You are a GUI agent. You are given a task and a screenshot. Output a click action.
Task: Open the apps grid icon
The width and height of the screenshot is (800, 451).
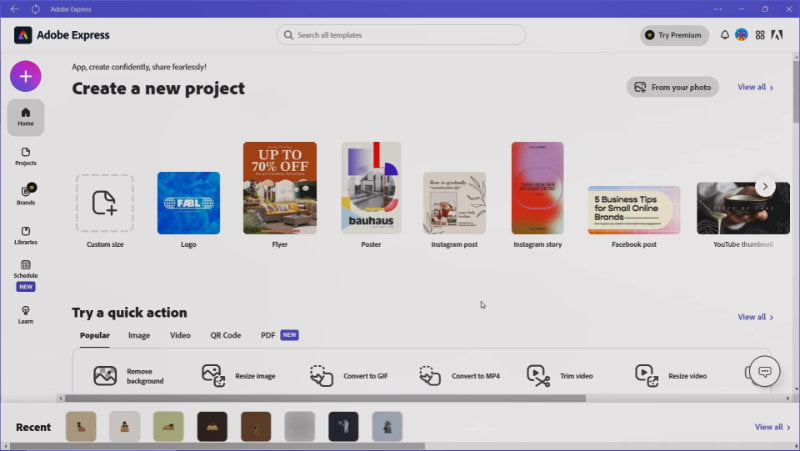(x=760, y=35)
